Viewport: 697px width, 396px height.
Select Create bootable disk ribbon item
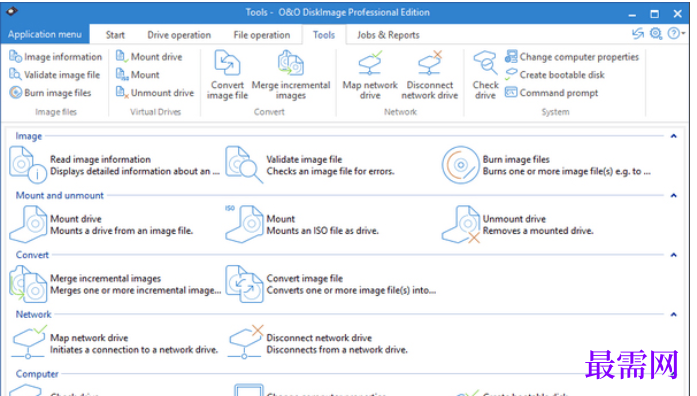pyautogui.click(x=555, y=75)
